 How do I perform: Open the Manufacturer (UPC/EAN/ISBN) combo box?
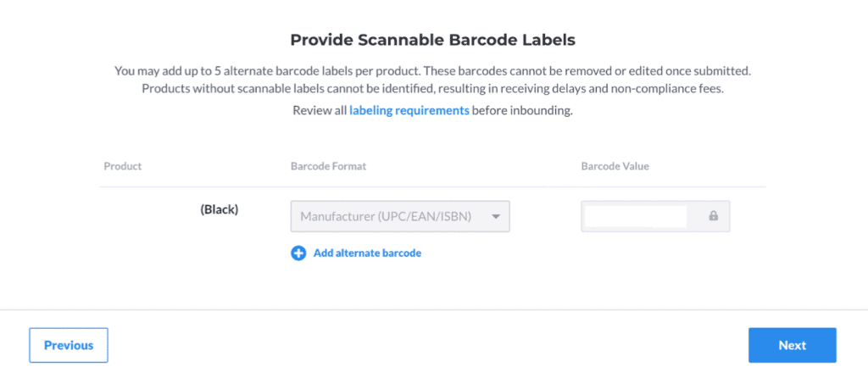[x=398, y=216]
